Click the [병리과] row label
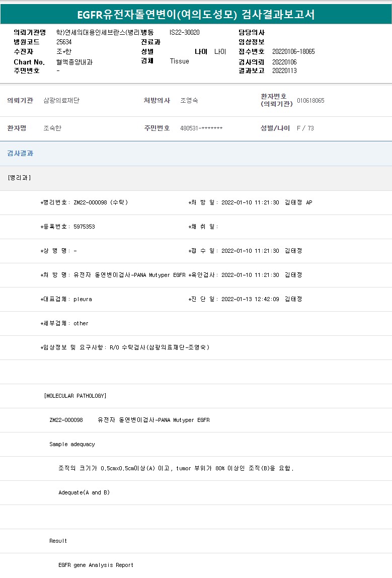The height and width of the screenshot is (578, 392). [20, 178]
